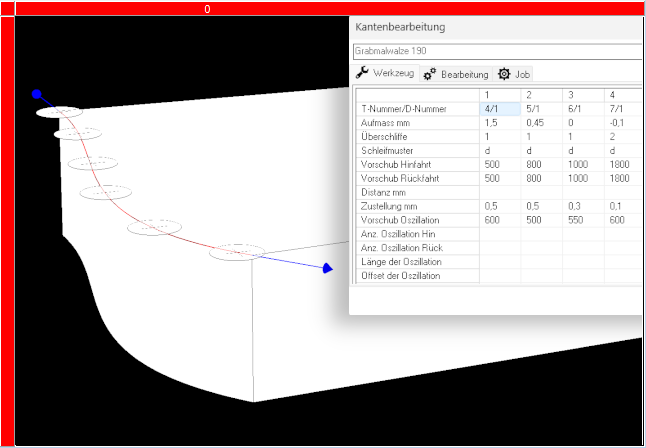Click T-Nummer cell with value 7/1

pyautogui.click(x=620, y=109)
